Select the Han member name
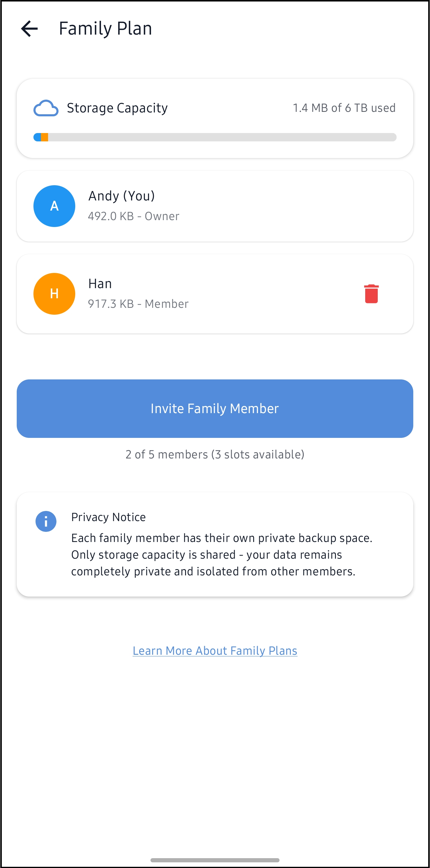Viewport: 430px width, 868px height. pyautogui.click(x=100, y=284)
